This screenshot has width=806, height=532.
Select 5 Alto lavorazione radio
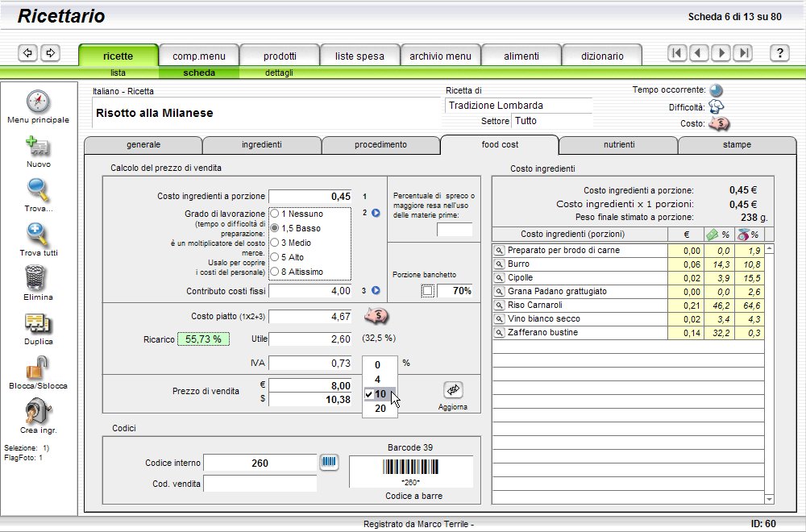click(x=275, y=256)
